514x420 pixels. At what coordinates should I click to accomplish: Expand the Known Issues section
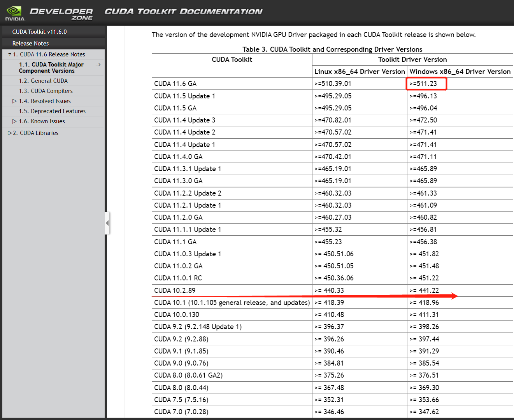click(14, 121)
